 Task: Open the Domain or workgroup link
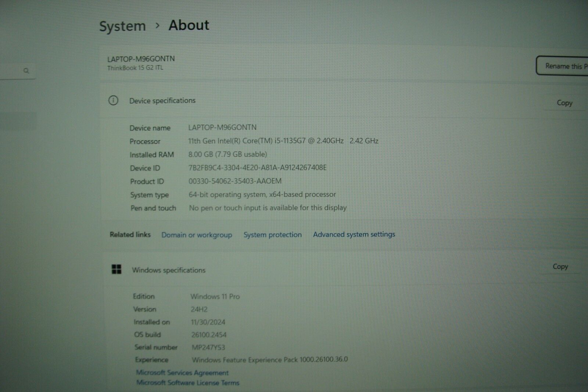[197, 235]
